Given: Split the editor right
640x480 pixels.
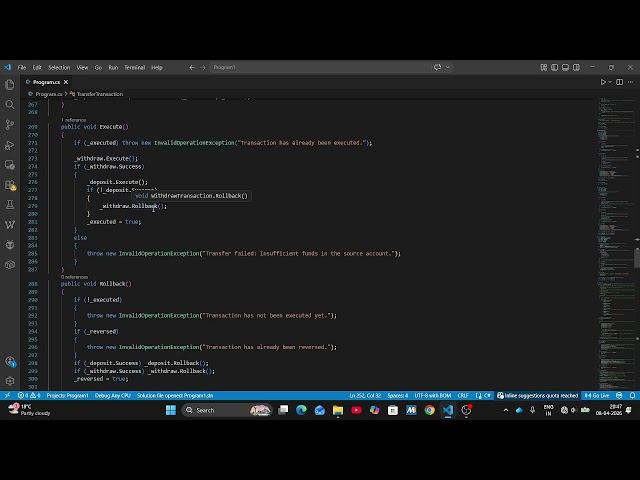Looking at the screenshot, I should 620,82.
